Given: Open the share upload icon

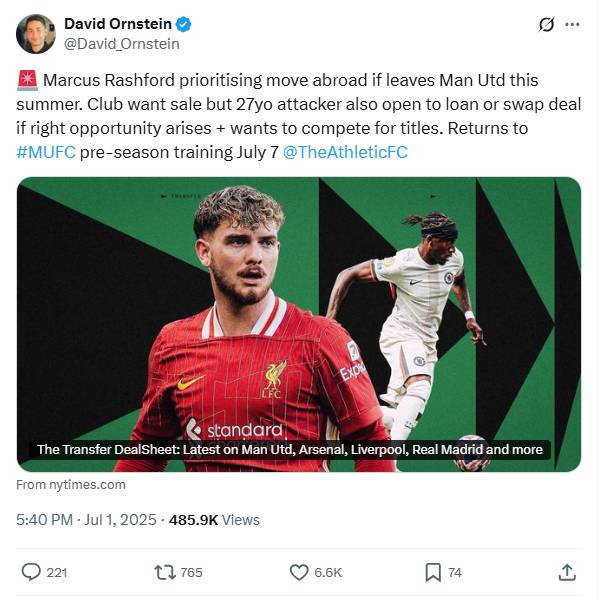Looking at the screenshot, I should [x=567, y=572].
